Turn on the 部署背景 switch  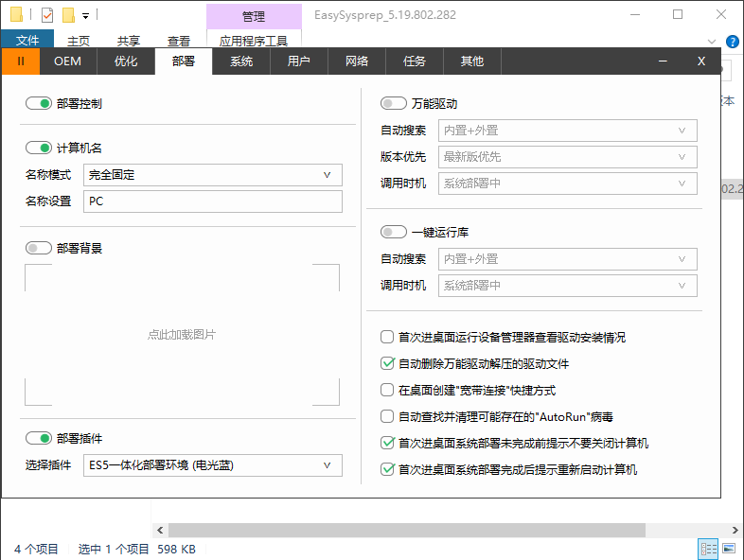[x=39, y=249]
